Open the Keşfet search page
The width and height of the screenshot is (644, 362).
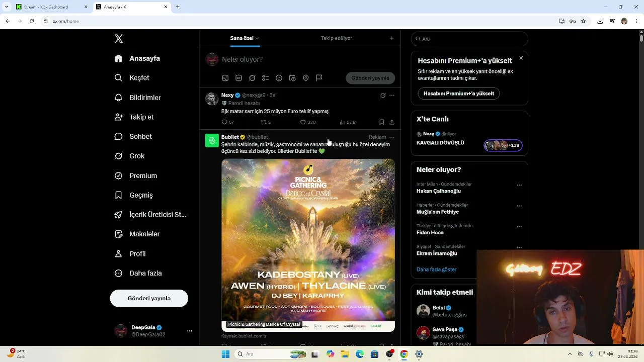(132, 78)
